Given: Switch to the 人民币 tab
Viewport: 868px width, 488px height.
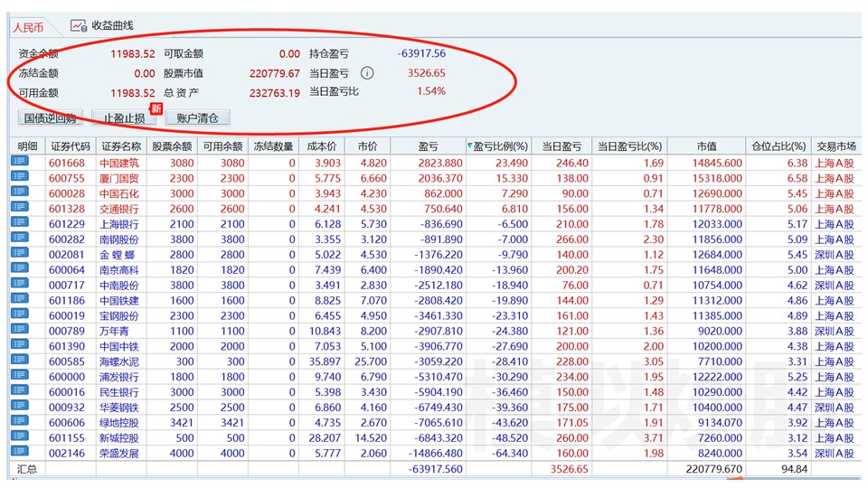Looking at the screenshot, I should [x=28, y=27].
